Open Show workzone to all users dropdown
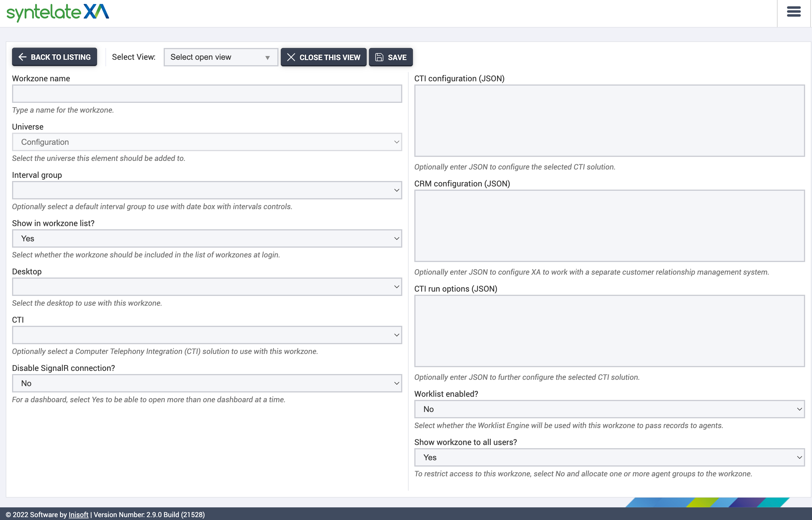Viewport: 812px width, 520px height. (x=609, y=458)
